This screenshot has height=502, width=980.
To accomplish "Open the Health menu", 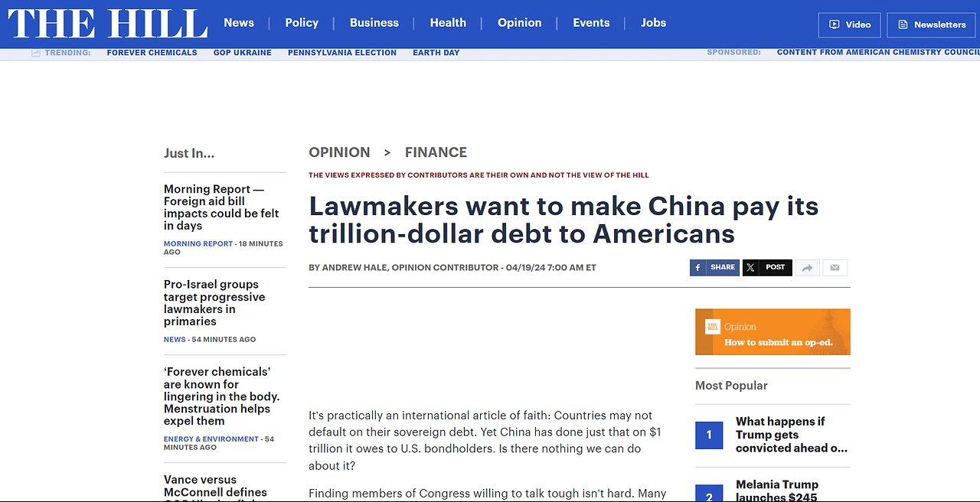I will coord(448,23).
